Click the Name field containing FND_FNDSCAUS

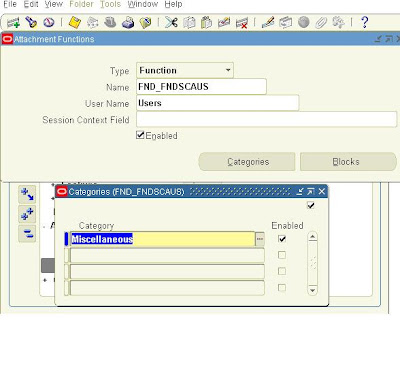[x=201, y=87]
